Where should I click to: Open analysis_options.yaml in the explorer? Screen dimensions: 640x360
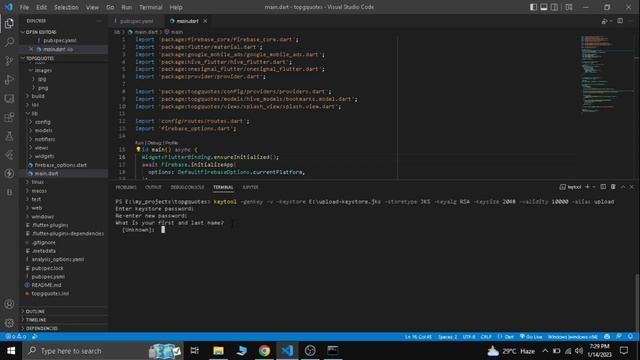[58, 259]
